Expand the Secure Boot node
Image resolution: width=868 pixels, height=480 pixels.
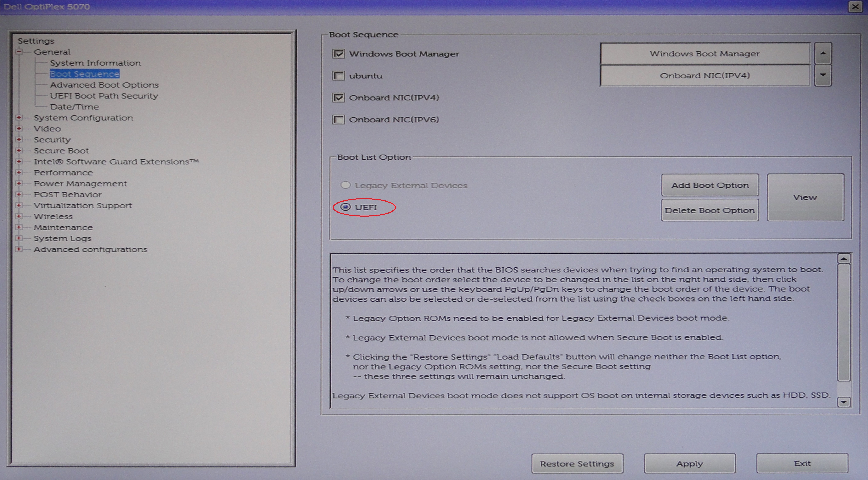point(19,151)
